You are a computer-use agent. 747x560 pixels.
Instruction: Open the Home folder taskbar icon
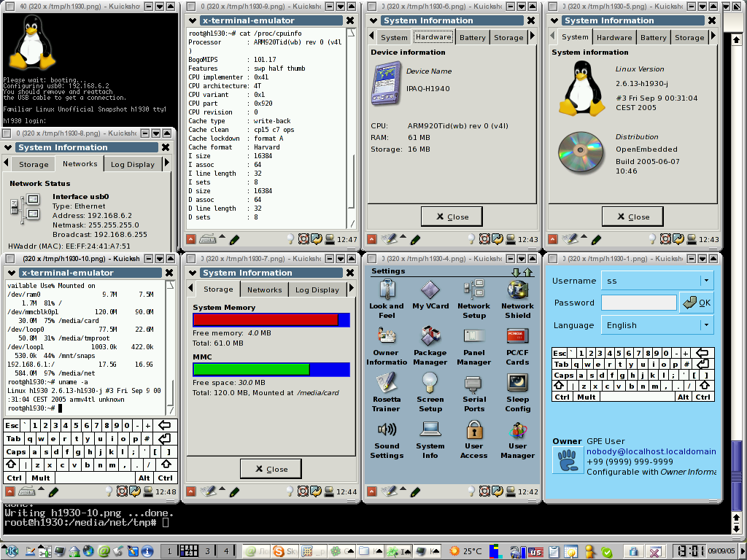coord(74,551)
